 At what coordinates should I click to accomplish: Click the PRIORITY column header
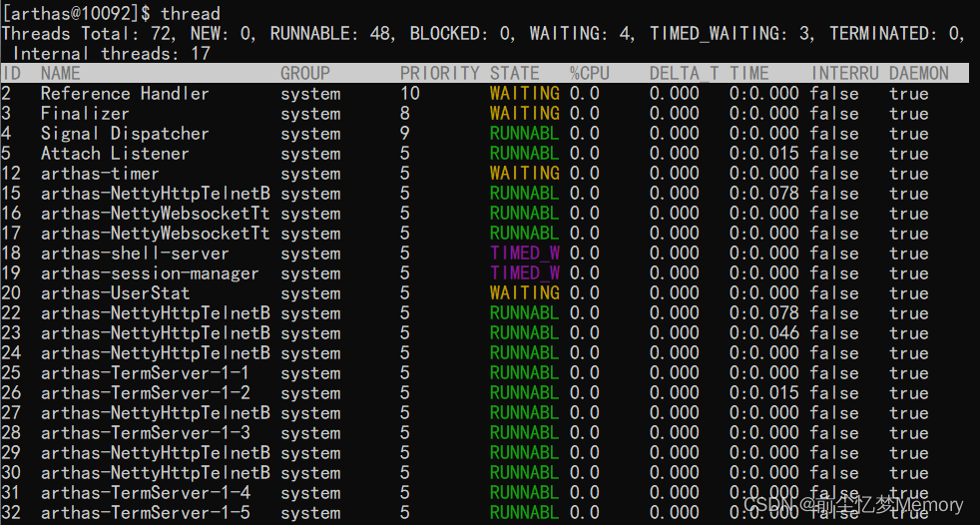(x=440, y=73)
